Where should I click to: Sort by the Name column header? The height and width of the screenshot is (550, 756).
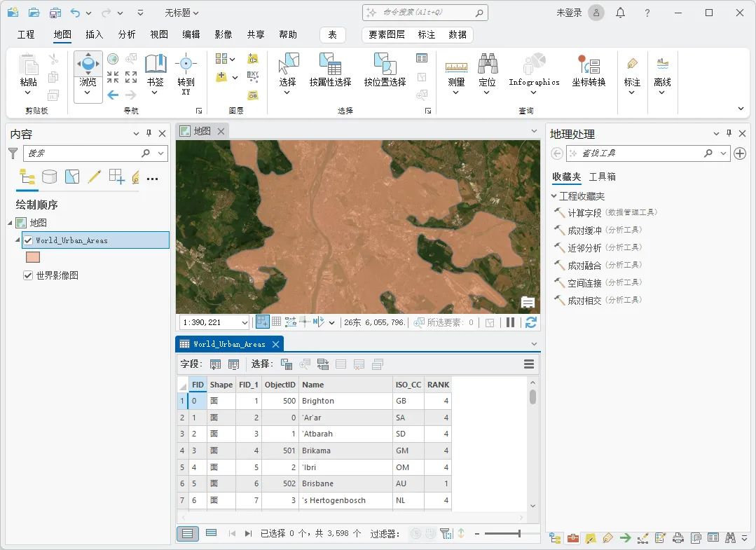[x=345, y=385]
